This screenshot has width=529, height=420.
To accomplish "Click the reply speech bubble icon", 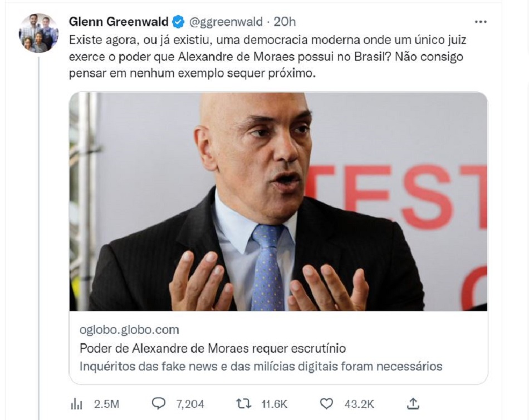I will [x=159, y=403].
